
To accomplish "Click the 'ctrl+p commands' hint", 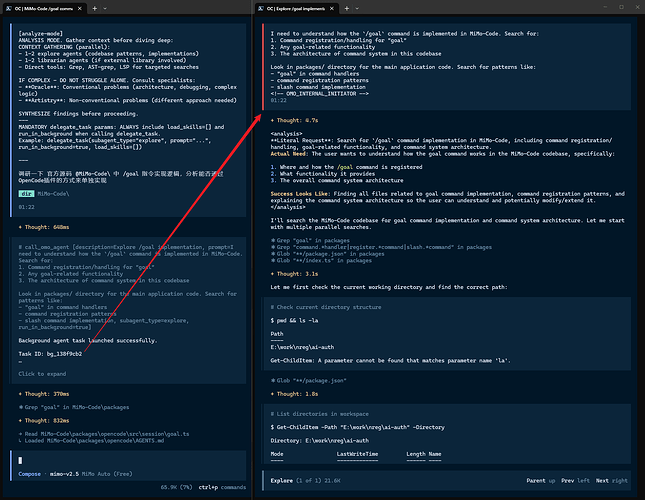I will coord(222,487).
